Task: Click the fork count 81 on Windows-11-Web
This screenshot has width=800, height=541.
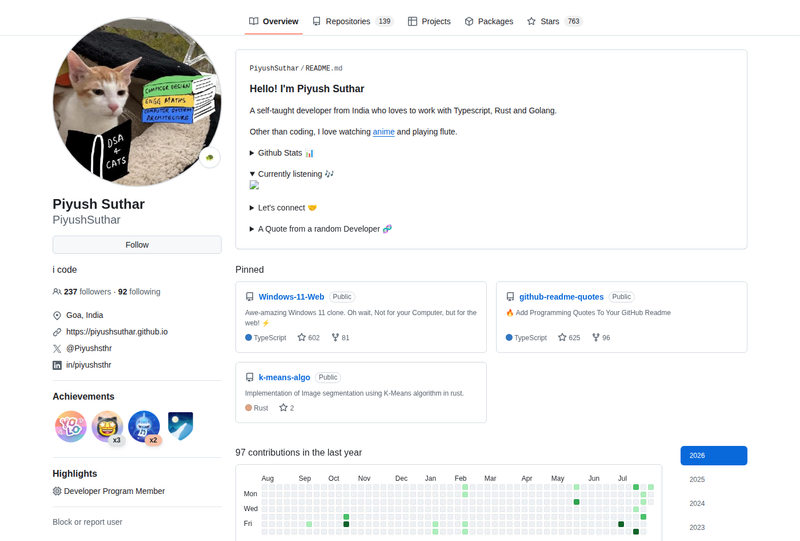Action: (x=340, y=338)
